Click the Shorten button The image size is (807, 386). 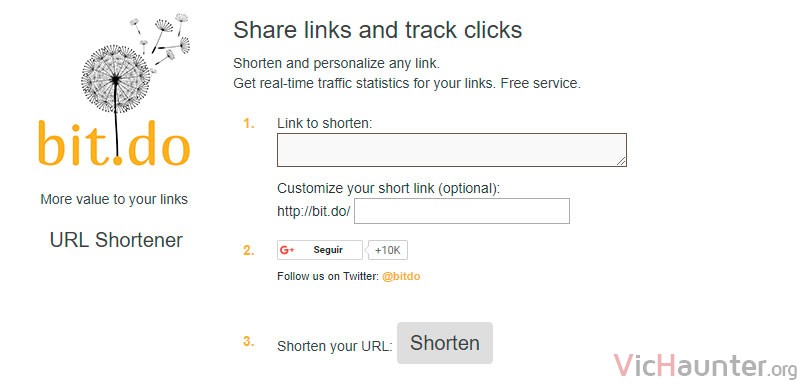(x=445, y=343)
